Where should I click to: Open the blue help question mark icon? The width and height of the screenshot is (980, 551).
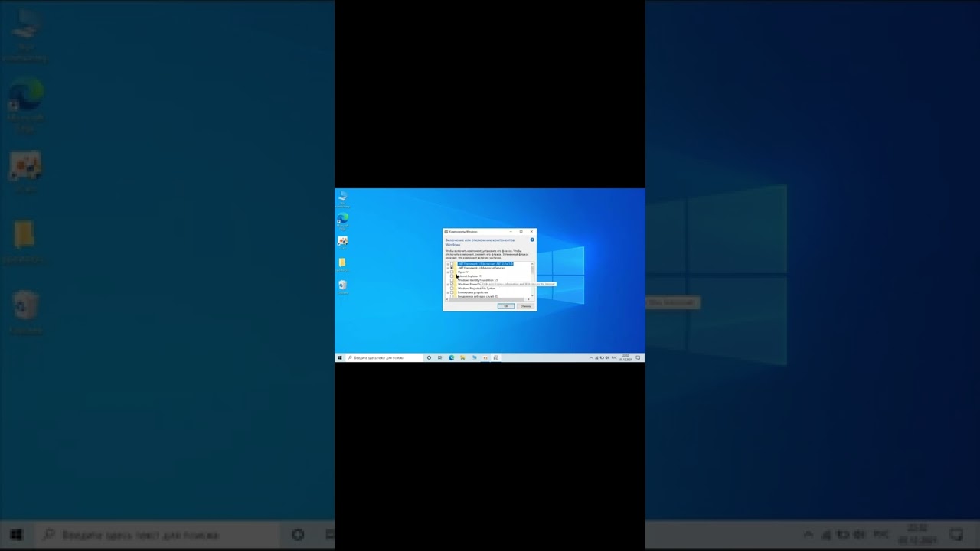532,240
